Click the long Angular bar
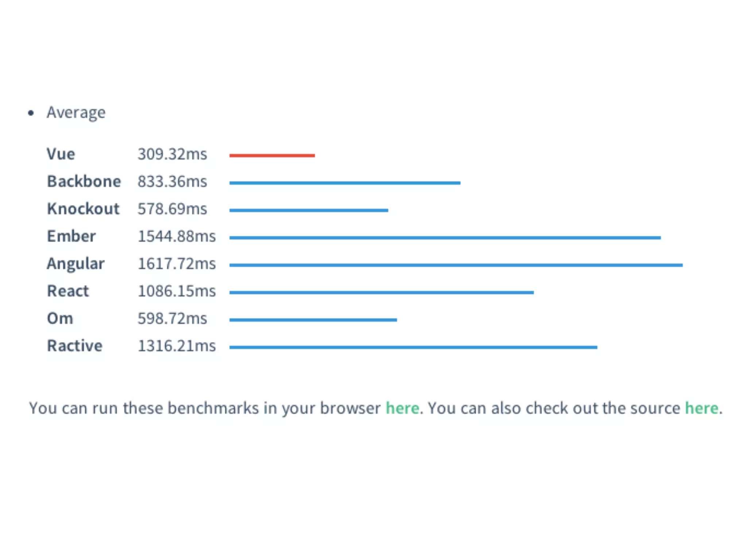Image resolution: width=747 pixels, height=560 pixels. (456, 265)
